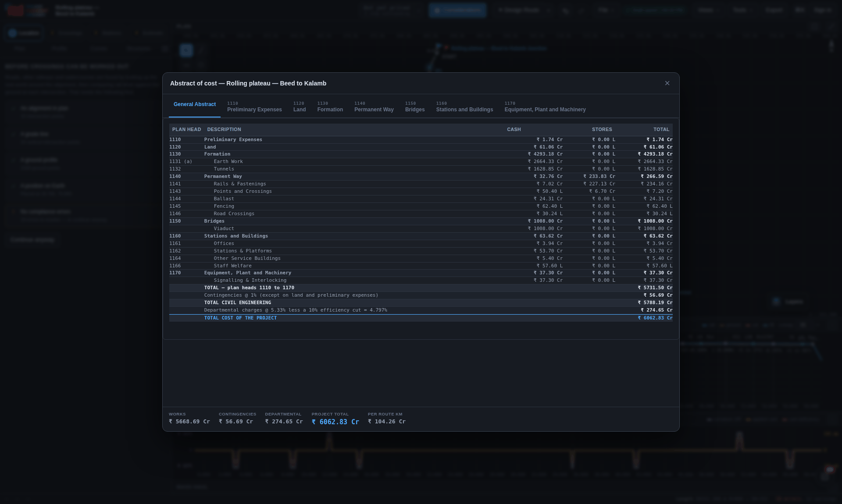
Task: Open the 1130 Formation tab
Action: 330,106
